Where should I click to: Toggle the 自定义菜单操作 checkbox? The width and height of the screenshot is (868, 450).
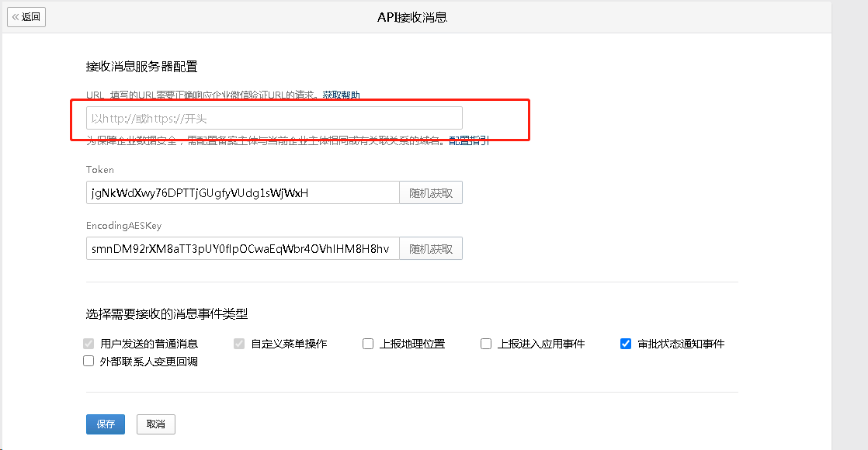239,344
